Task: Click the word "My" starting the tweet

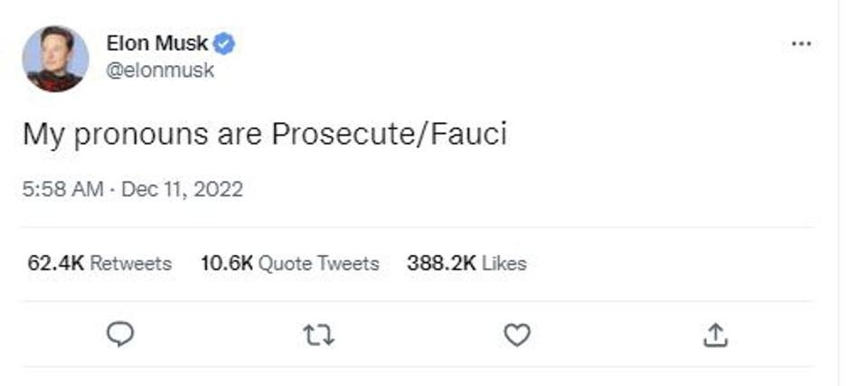Action: [40, 135]
